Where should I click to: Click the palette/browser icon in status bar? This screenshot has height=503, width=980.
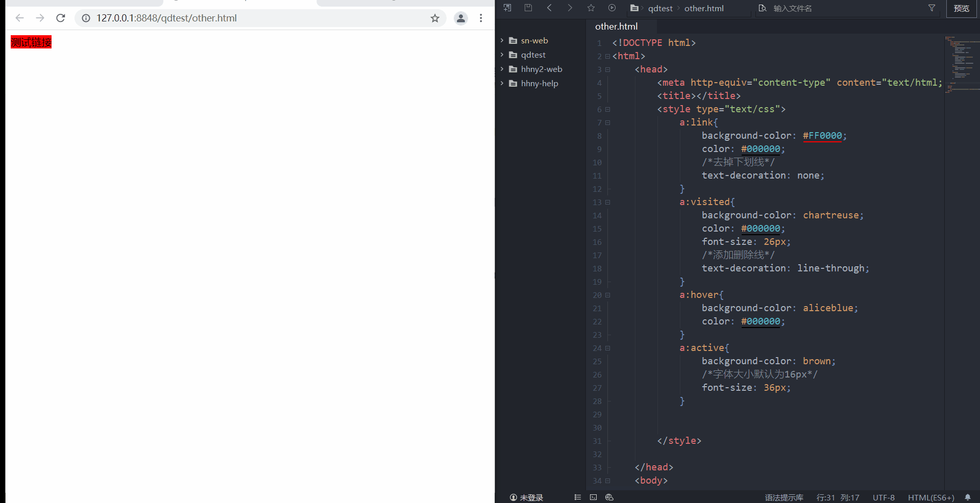609,497
